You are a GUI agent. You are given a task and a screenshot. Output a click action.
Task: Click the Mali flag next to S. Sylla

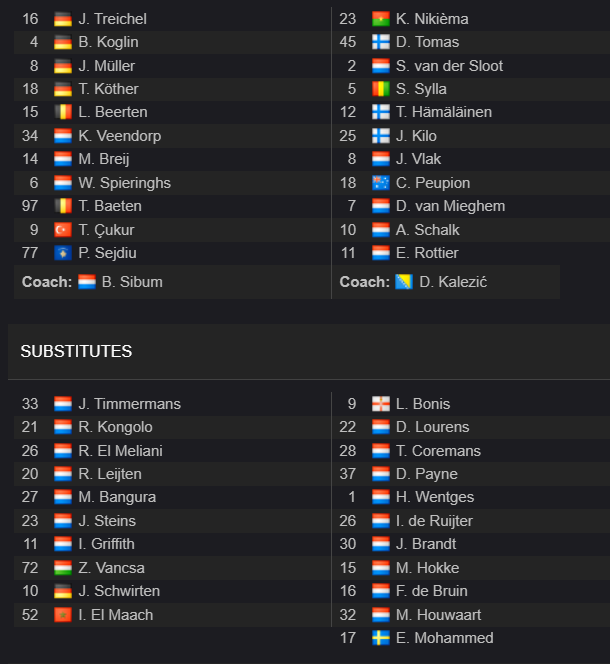380,89
